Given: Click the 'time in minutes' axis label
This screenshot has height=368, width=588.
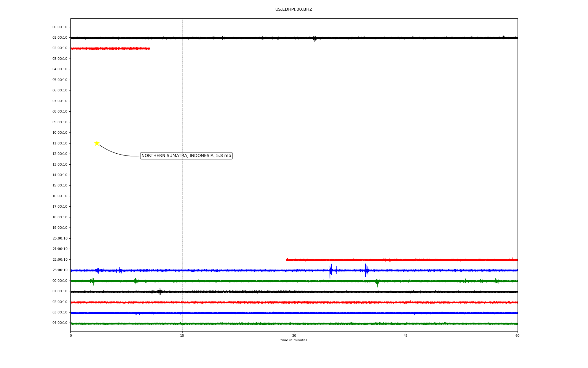Looking at the screenshot, I should [x=294, y=340].
